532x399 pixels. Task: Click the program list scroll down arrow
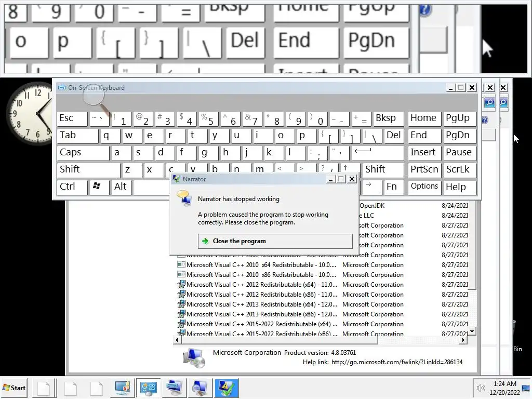472,331
